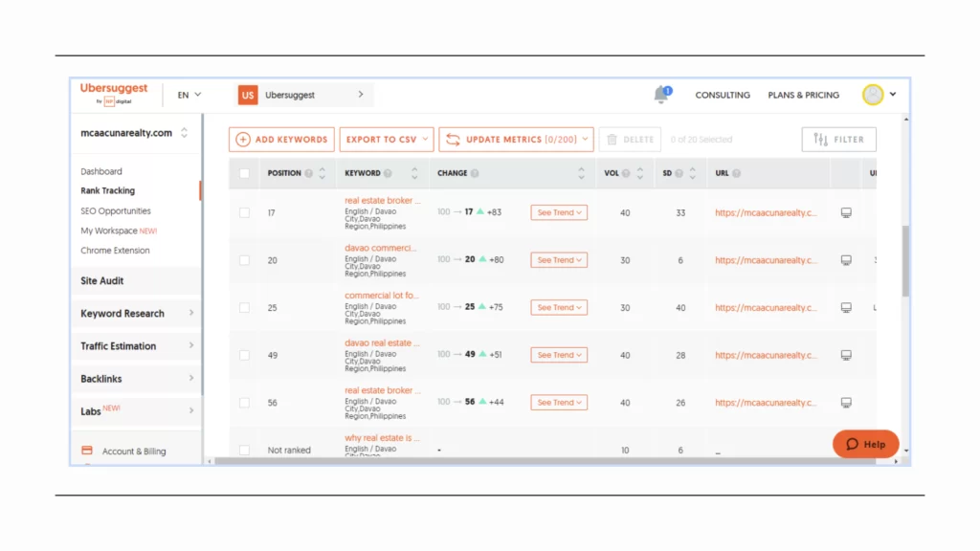Check the box for Not ranked row
The image size is (980, 551).
tap(244, 450)
